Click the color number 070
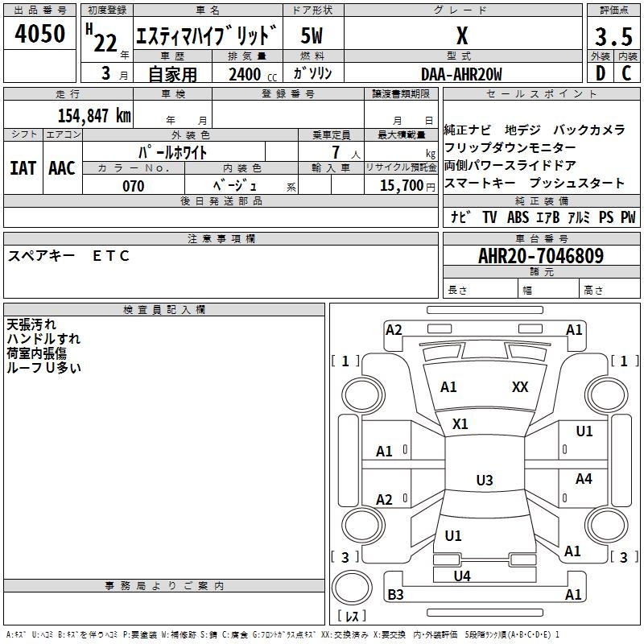The height and width of the screenshot is (644, 644). (134, 187)
